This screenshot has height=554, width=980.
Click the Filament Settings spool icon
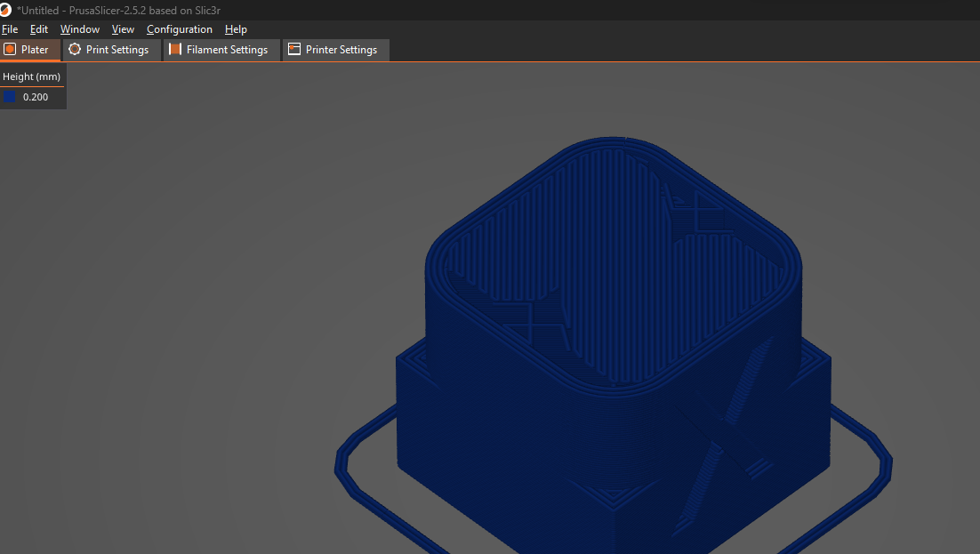(175, 50)
